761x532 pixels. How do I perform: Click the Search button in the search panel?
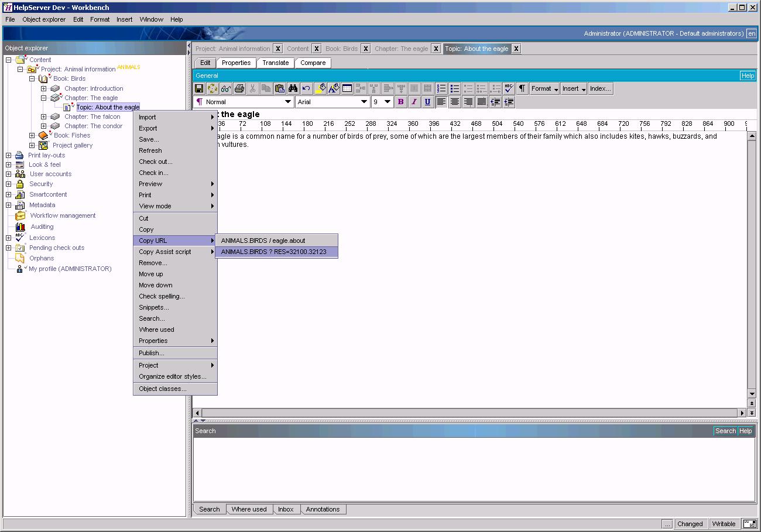click(725, 431)
